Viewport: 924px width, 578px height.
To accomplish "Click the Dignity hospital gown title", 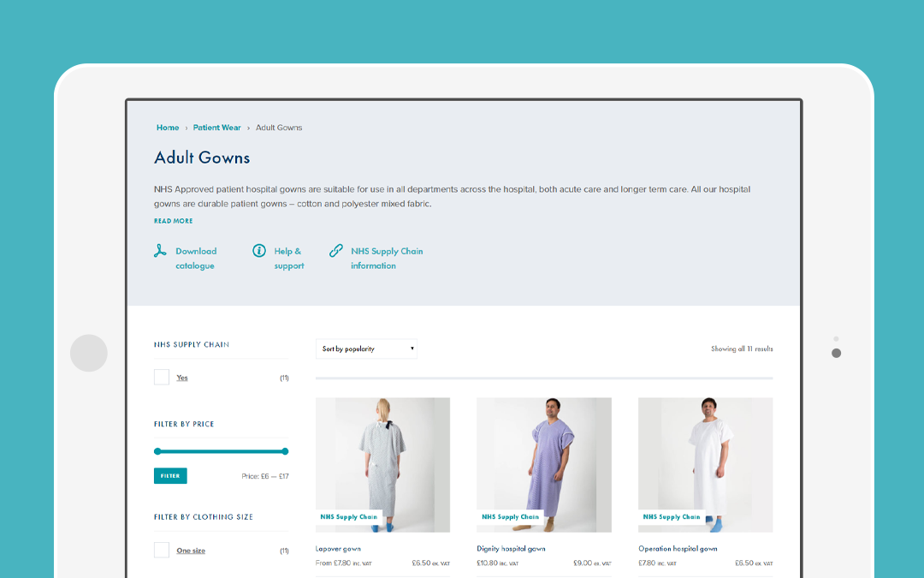I will 511,549.
